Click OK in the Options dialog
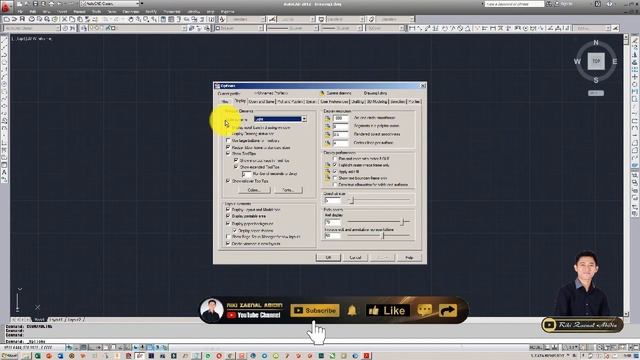Screen dimensions: 640x360 [328, 258]
